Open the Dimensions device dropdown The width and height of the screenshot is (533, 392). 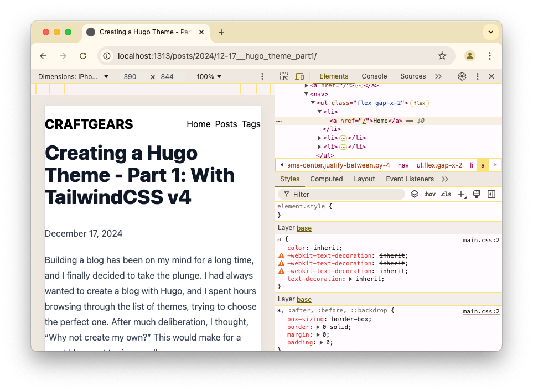point(73,77)
